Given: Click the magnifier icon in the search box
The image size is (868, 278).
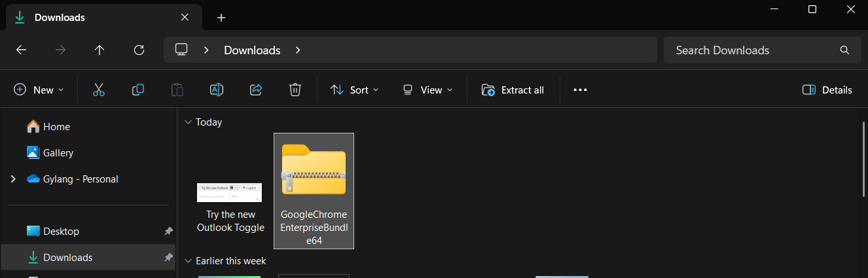Looking at the screenshot, I should click(844, 50).
